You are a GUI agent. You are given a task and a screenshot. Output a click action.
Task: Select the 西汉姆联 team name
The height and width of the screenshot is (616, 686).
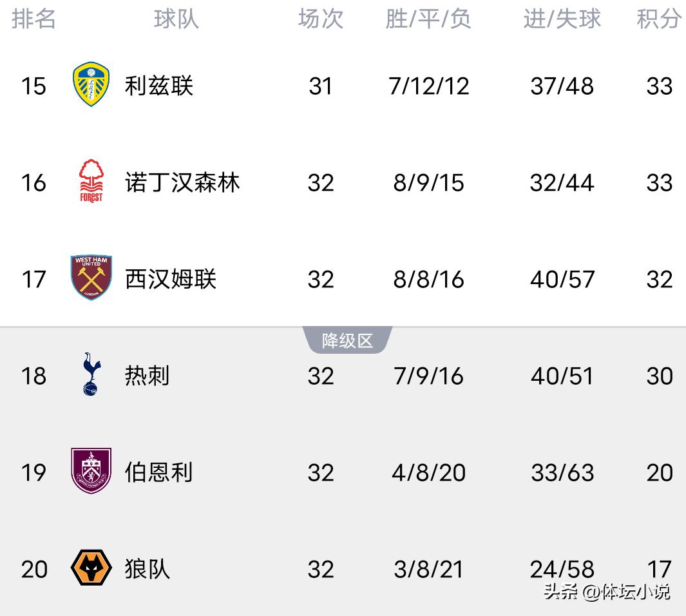click(x=171, y=279)
